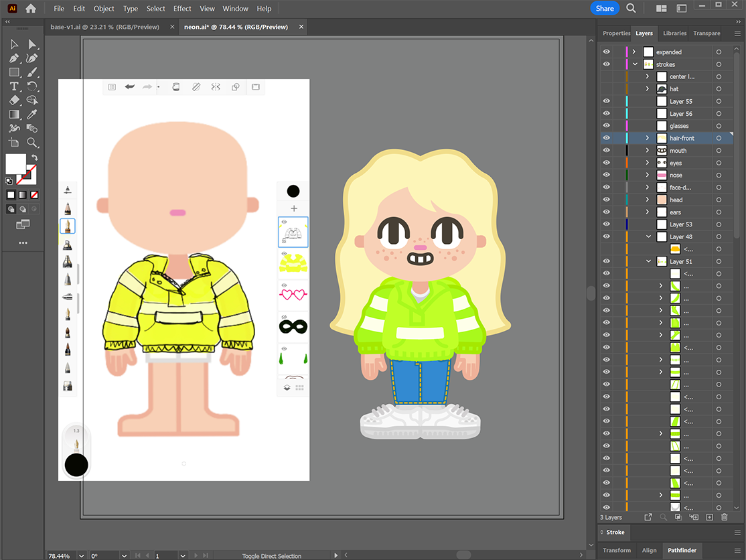Expand the expanded layer group
The height and width of the screenshot is (560, 746).
click(634, 52)
